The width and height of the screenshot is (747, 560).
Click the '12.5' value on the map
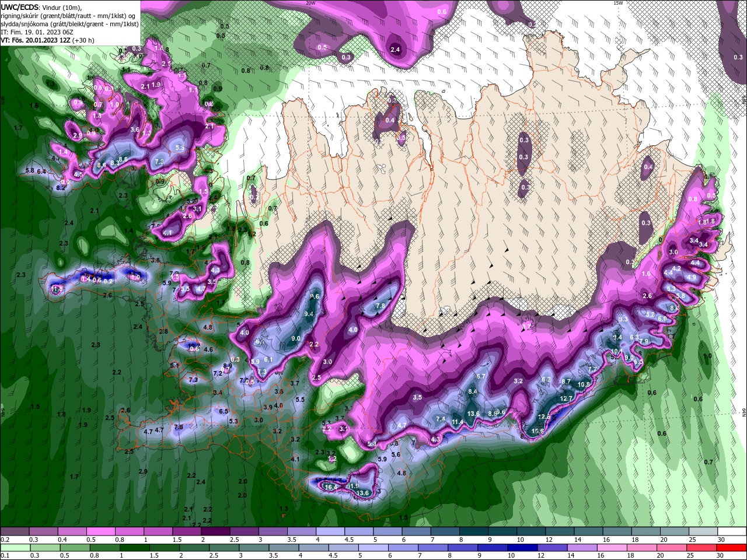[x=544, y=417]
